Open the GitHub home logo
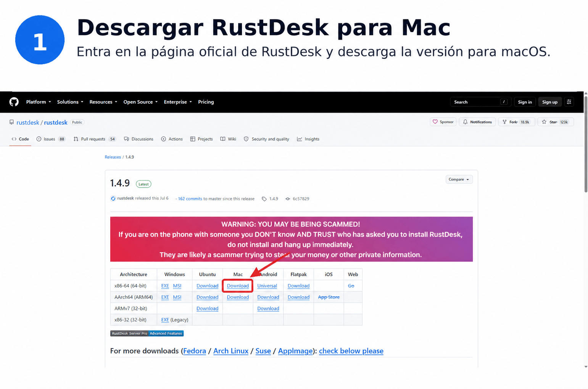This screenshot has width=588, height=389. pos(14,102)
